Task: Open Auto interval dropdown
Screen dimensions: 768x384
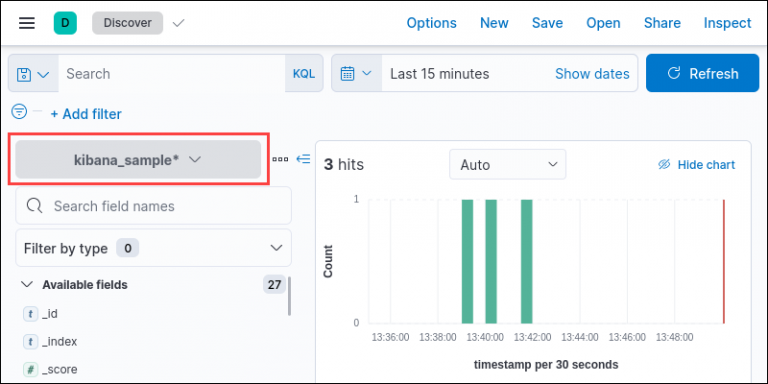Action: [507, 165]
